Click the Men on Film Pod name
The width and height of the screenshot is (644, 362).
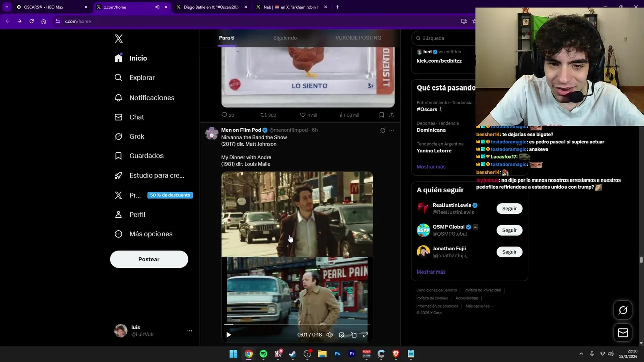click(241, 130)
